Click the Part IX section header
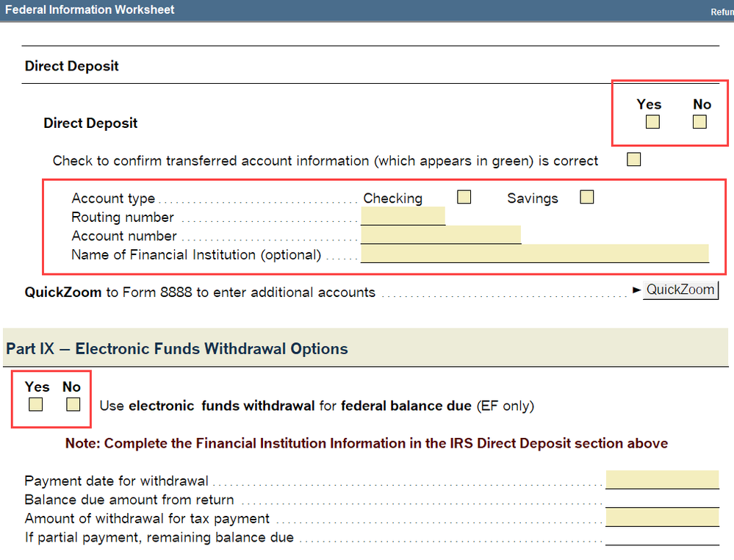This screenshot has height=560, width=734. pyautogui.click(x=177, y=348)
